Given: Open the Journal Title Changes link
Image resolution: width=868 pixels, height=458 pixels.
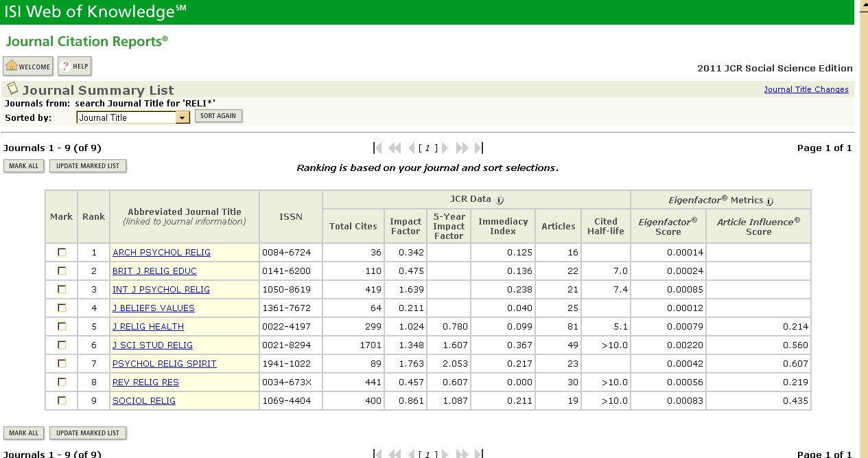Looking at the screenshot, I should pyautogui.click(x=806, y=89).
